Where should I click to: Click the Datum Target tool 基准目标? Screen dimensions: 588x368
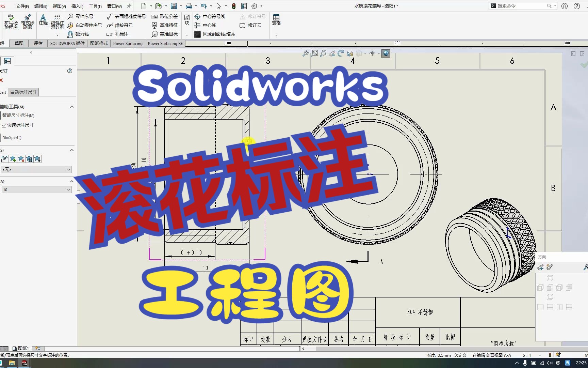[x=165, y=34]
